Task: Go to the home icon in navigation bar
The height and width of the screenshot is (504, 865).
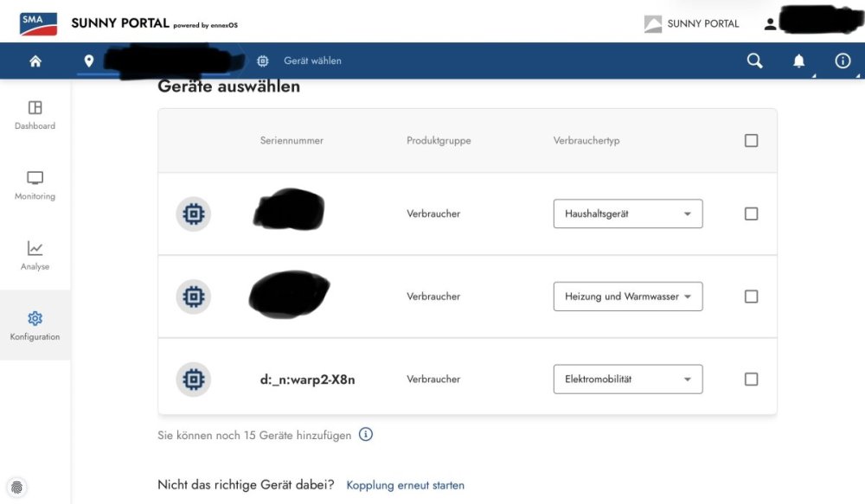Action: click(x=35, y=61)
